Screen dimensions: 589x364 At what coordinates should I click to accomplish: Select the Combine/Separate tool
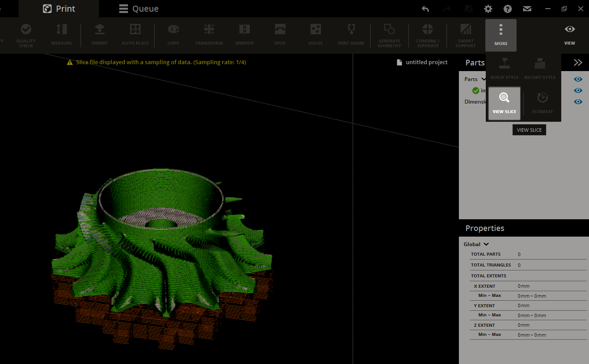(427, 35)
